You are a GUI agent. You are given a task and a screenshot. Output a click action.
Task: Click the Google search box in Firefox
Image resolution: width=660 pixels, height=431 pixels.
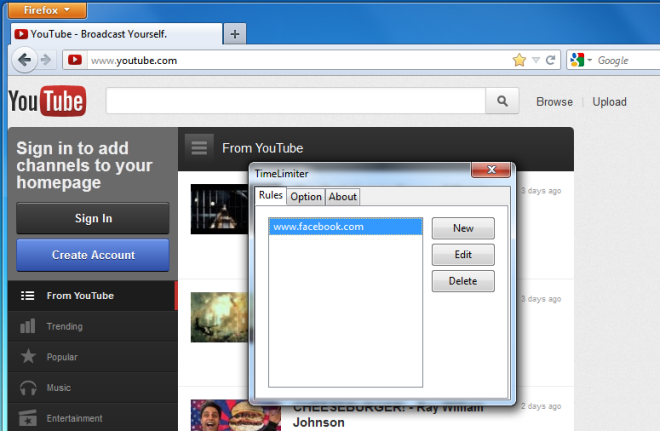pos(627,61)
